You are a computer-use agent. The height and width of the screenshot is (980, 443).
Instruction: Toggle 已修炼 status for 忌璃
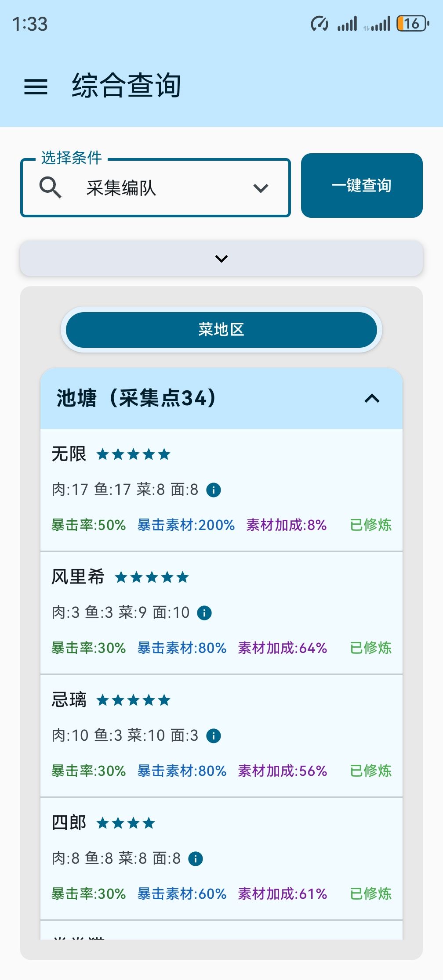(x=370, y=771)
